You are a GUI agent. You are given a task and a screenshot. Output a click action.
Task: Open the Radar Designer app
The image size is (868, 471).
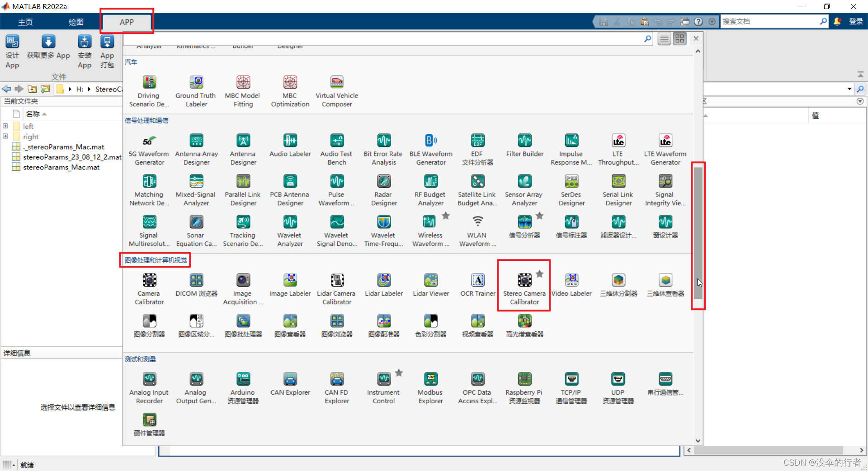[x=384, y=190]
